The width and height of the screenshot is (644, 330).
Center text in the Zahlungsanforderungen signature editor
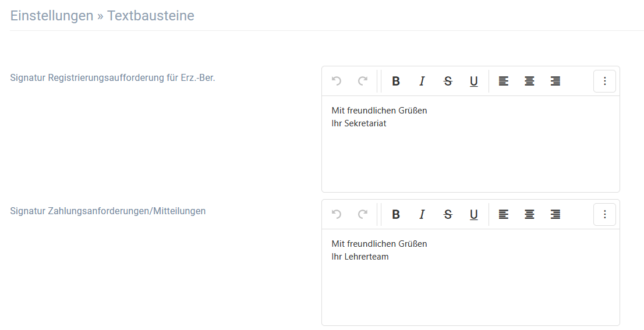529,214
